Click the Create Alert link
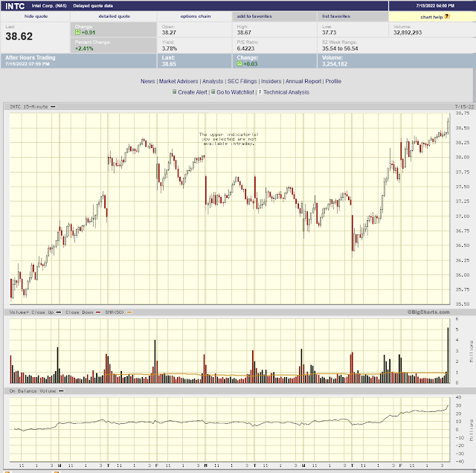The image size is (476, 473). (x=193, y=92)
